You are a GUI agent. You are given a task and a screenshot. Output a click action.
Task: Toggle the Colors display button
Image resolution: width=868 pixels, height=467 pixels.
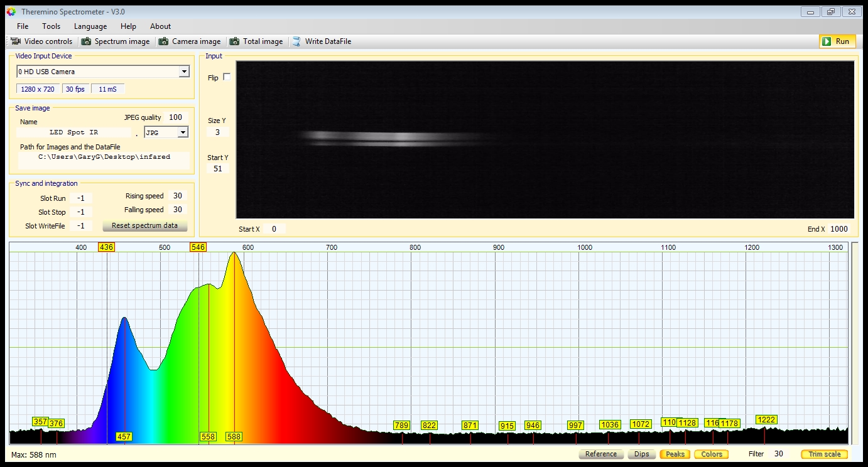pos(711,454)
